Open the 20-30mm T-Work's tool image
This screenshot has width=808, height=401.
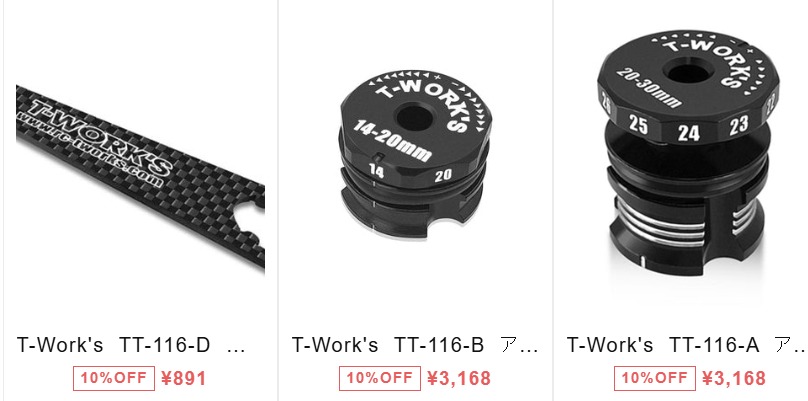point(688,152)
